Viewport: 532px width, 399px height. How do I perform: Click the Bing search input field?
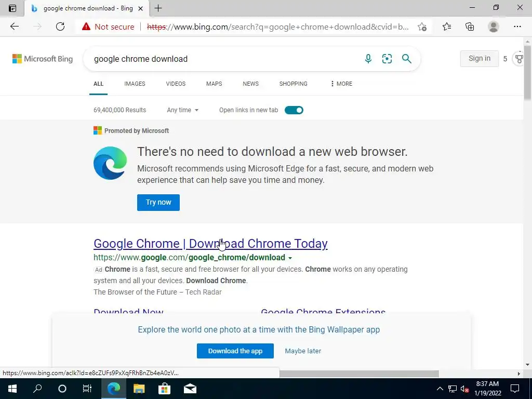pos(224,59)
